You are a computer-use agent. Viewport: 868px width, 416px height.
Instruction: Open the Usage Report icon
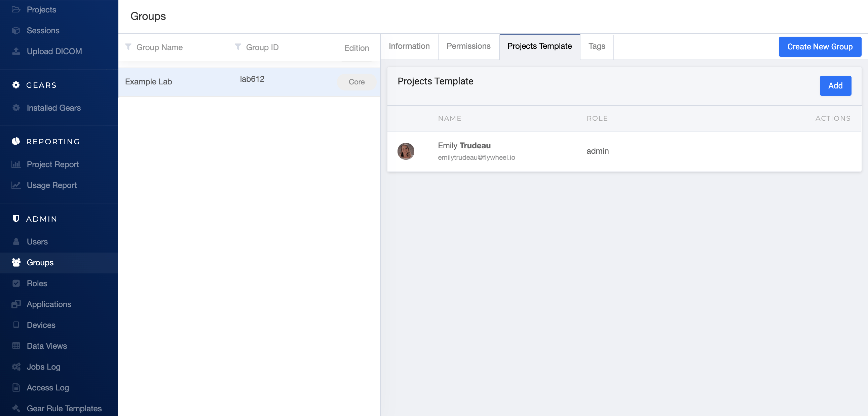click(x=16, y=185)
